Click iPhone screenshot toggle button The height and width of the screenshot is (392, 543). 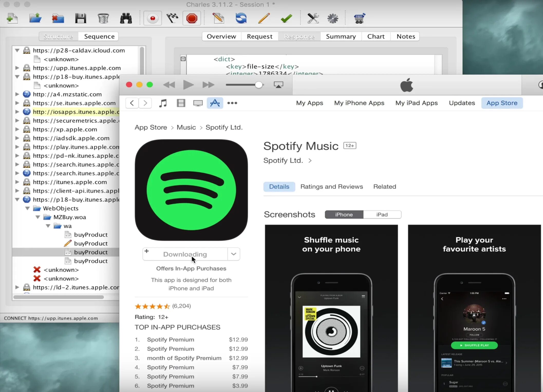point(344,214)
